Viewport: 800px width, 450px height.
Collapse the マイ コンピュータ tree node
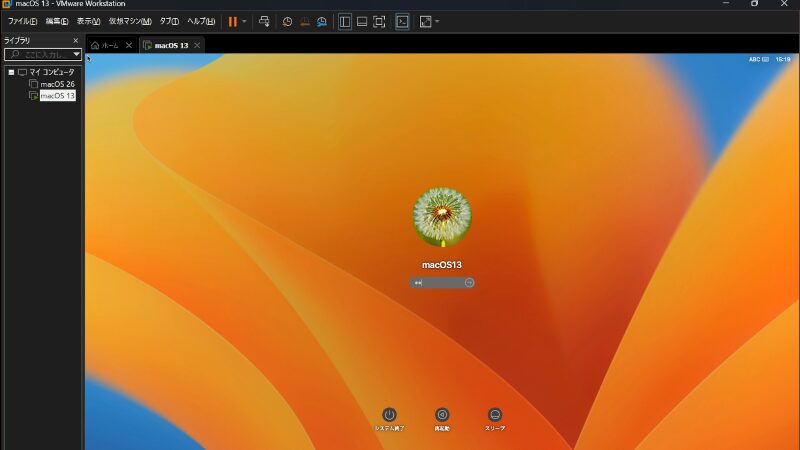[11, 72]
